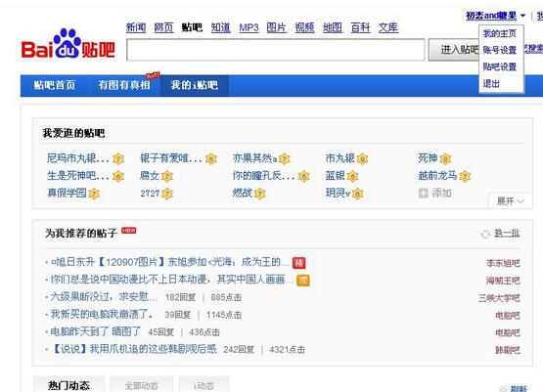Open post 电脑昨天到了 晒图了

pyautogui.click(x=95, y=331)
